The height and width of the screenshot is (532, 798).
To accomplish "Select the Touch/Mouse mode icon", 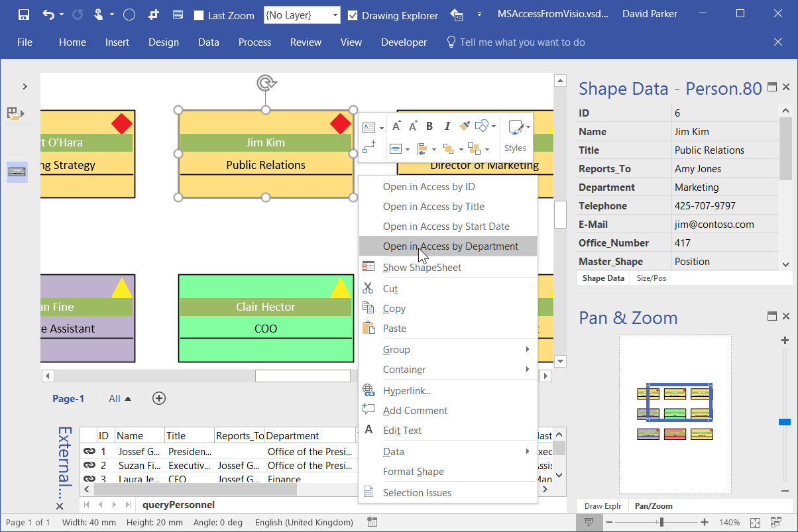I will (x=98, y=15).
